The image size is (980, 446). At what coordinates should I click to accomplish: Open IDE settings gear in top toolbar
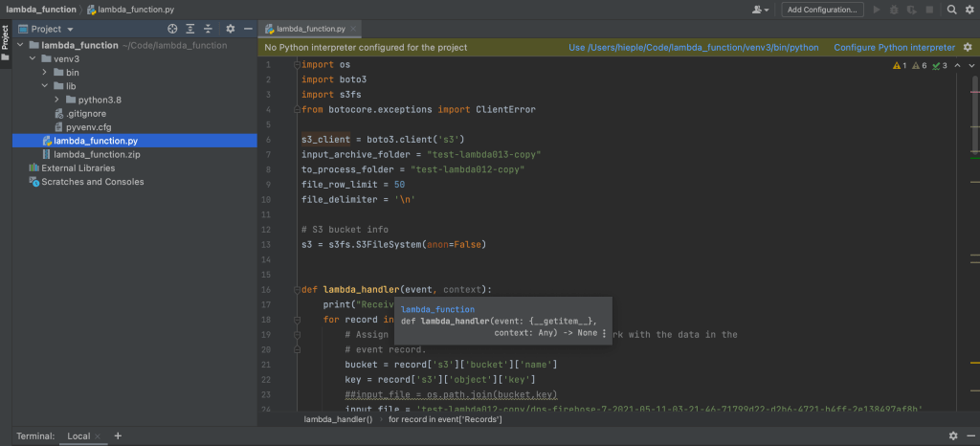pos(969,10)
